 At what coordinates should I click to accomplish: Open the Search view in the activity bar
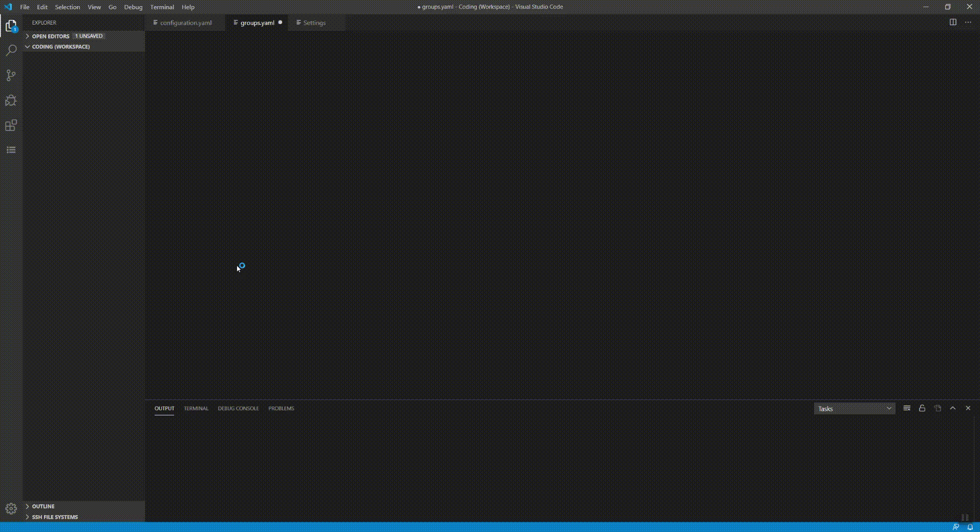click(11, 50)
